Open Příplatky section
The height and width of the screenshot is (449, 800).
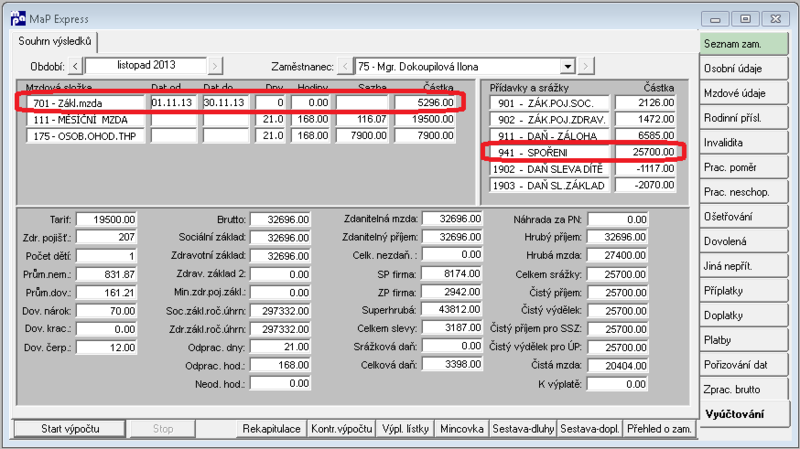coord(743,291)
